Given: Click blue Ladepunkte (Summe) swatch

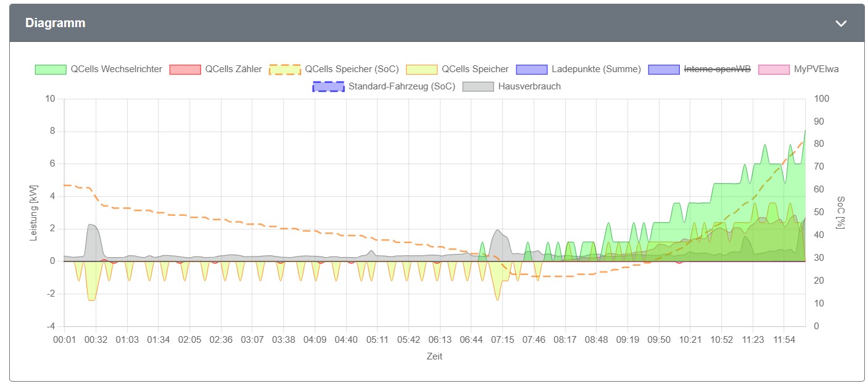Looking at the screenshot, I should [x=531, y=69].
